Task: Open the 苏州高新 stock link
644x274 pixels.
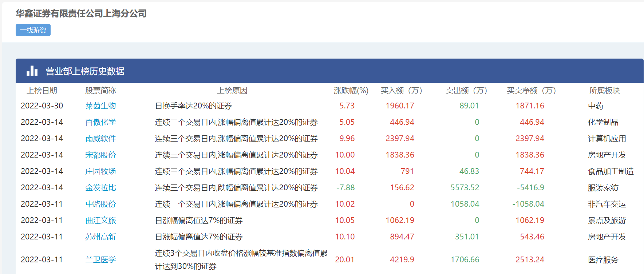Action: click(100, 237)
